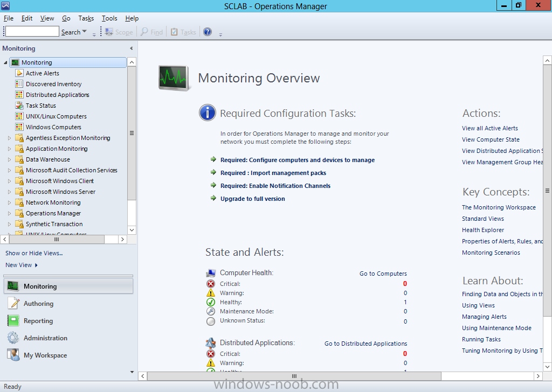Screen dimensions: 552x392
Task: Click the Application Monitoring folder icon
Action: [19, 149]
